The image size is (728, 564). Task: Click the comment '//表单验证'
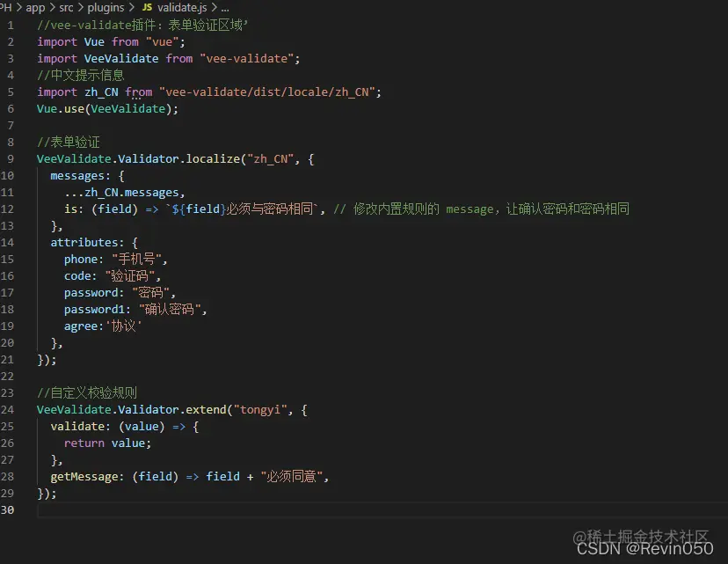[x=69, y=143]
